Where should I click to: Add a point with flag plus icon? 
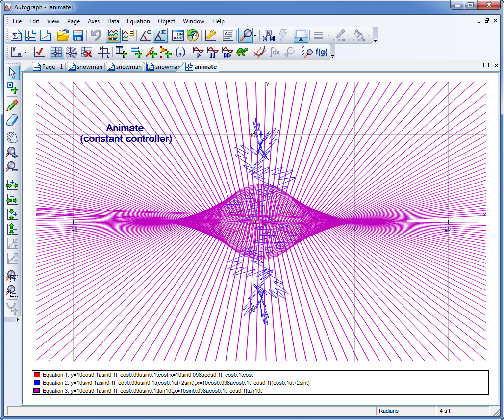[166, 52]
